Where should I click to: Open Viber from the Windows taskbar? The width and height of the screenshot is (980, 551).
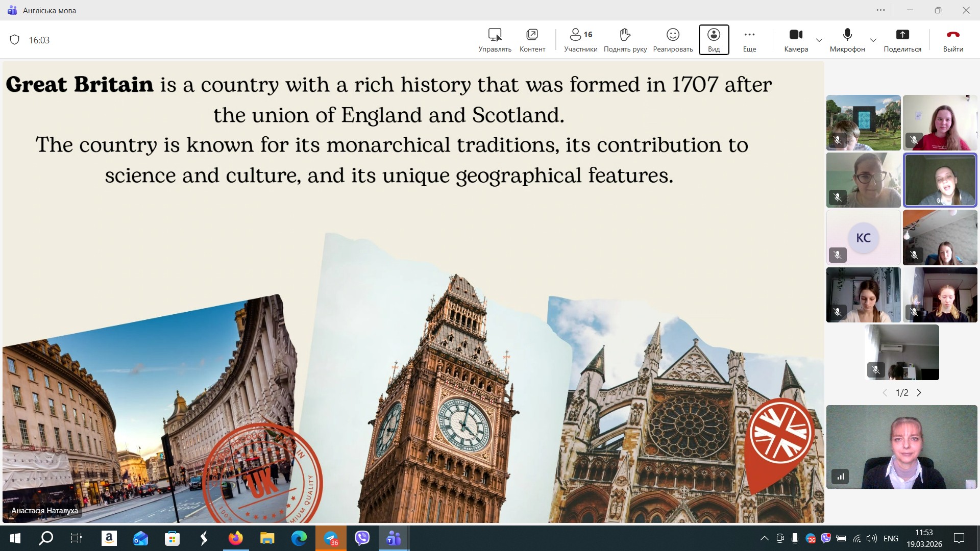click(x=362, y=538)
